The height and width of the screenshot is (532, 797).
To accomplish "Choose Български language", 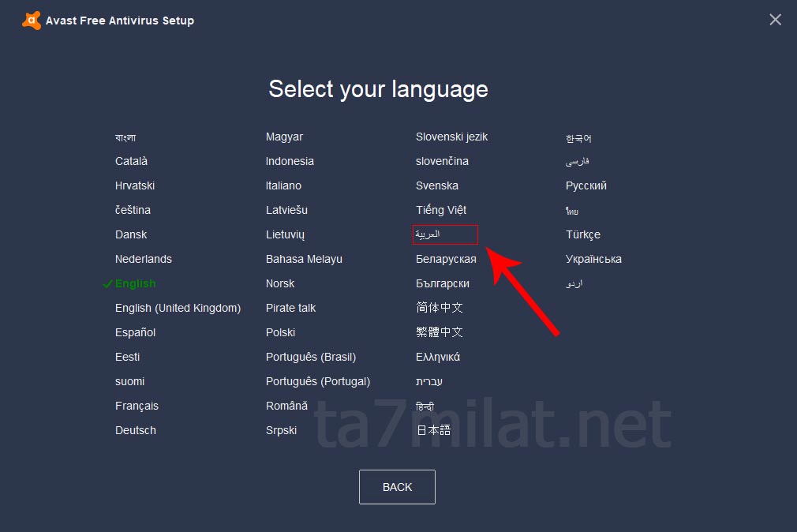I will pyautogui.click(x=442, y=283).
